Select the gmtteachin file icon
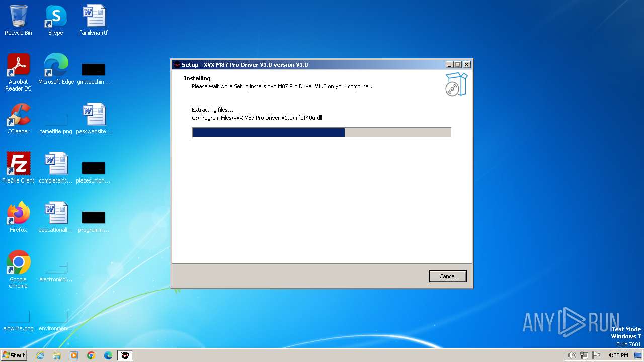 [94, 73]
